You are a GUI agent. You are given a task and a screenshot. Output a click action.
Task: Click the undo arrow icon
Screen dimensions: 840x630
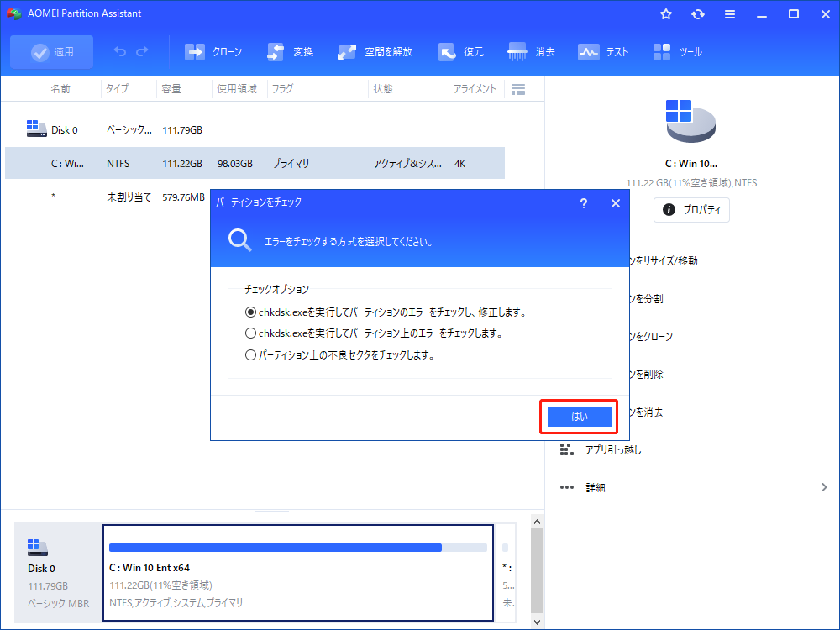tap(120, 51)
